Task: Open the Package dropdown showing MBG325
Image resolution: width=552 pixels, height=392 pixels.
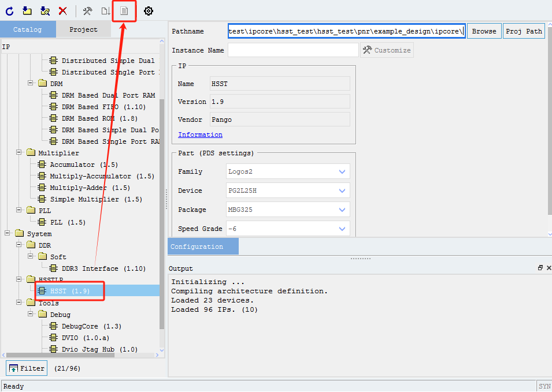Action: (x=288, y=210)
